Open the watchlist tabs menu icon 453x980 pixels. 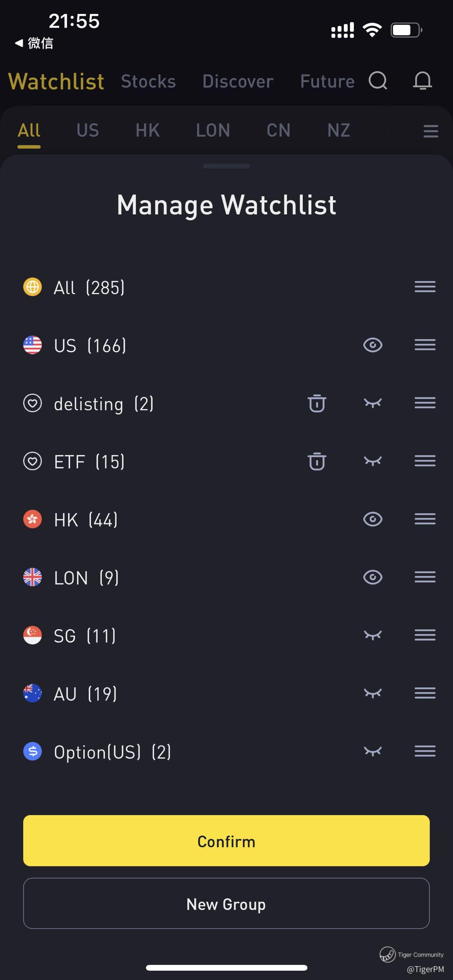pyautogui.click(x=431, y=131)
